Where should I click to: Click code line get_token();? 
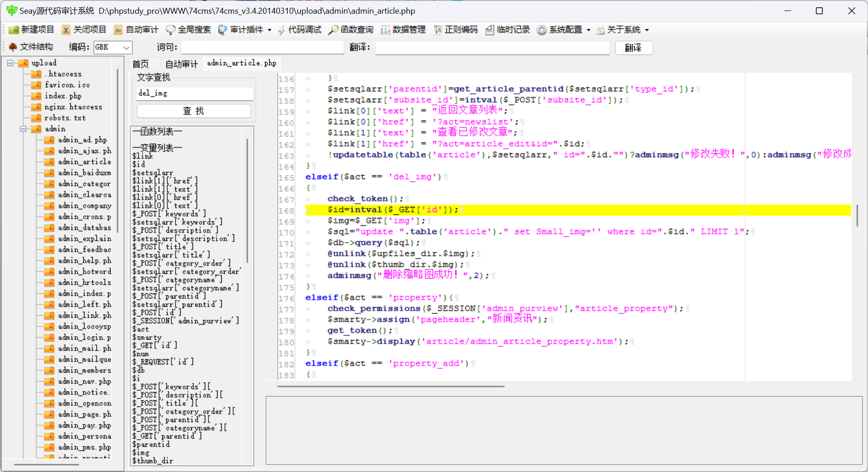point(360,331)
